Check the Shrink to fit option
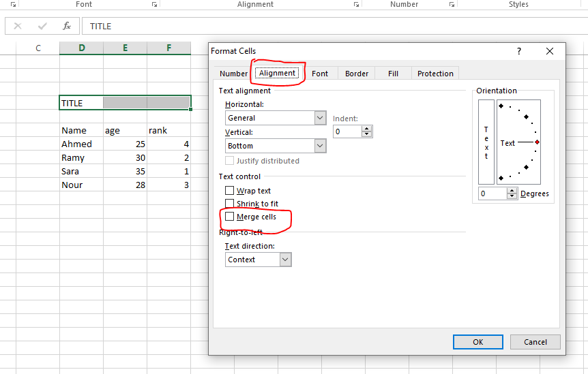This screenshot has height=374, width=588. coord(230,204)
